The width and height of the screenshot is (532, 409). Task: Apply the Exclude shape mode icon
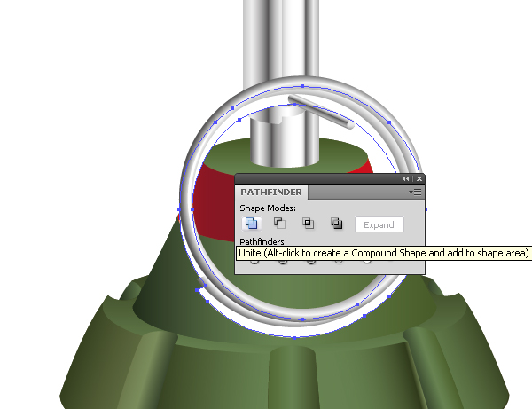pyautogui.click(x=337, y=223)
